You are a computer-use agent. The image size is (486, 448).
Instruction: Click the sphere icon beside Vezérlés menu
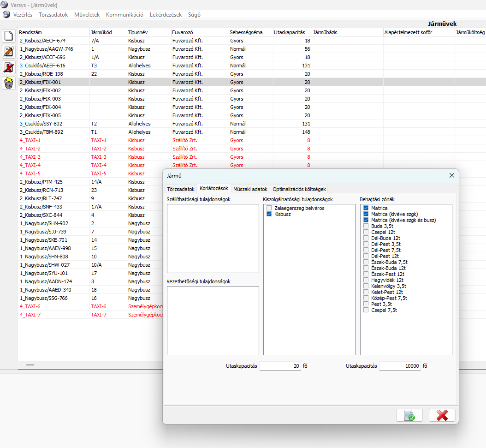click(6, 15)
